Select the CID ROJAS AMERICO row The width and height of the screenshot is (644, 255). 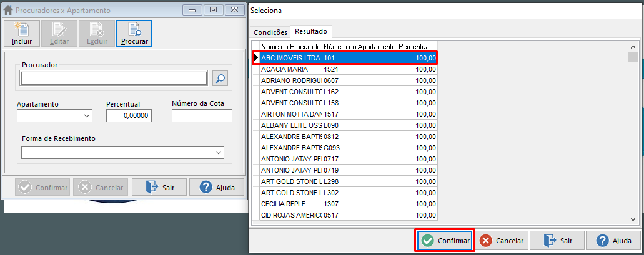click(349, 214)
